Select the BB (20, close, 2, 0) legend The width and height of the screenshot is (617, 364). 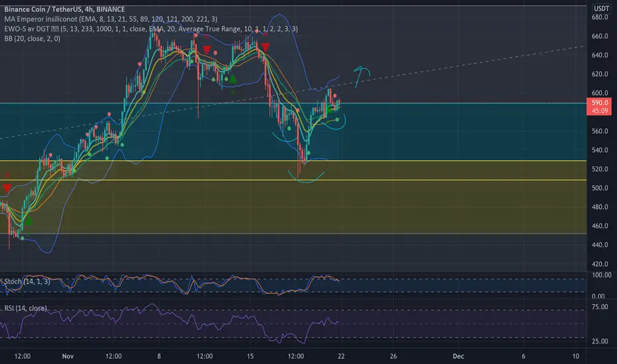click(32, 38)
